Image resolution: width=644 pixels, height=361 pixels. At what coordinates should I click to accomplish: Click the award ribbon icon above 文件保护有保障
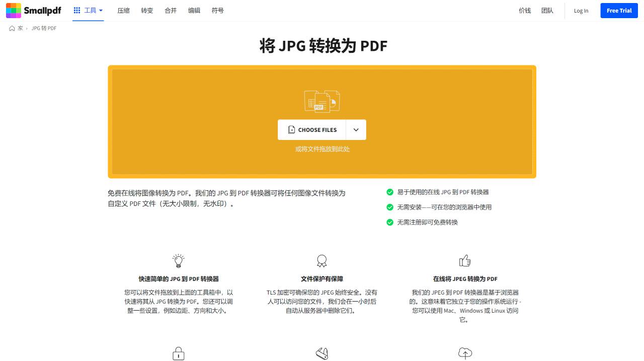pyautogui.click(x=321, y=260)
